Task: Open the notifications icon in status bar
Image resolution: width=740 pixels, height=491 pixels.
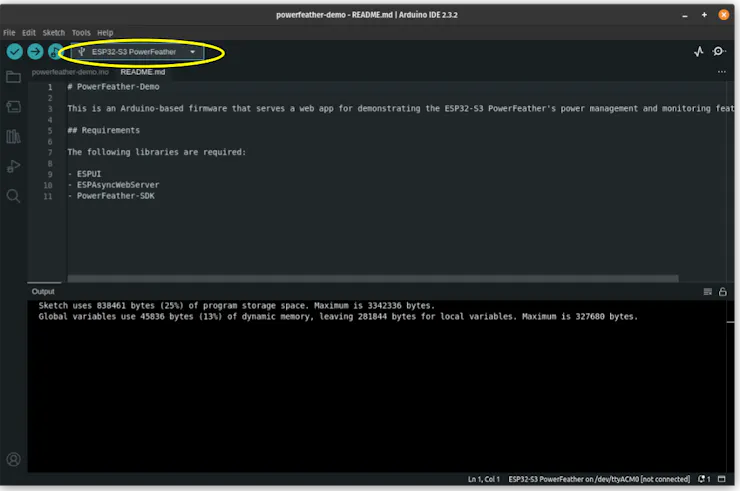Action: click(704, 479)
